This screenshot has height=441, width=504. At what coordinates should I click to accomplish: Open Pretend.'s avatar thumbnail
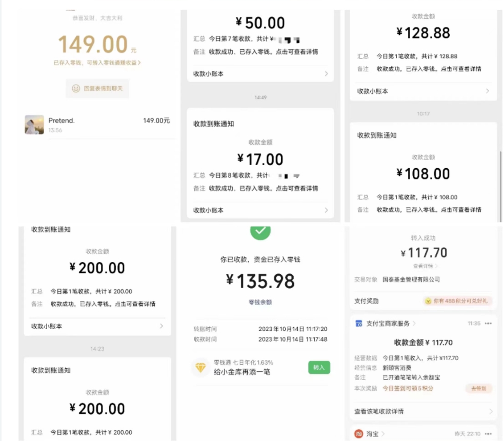[34, 125]
